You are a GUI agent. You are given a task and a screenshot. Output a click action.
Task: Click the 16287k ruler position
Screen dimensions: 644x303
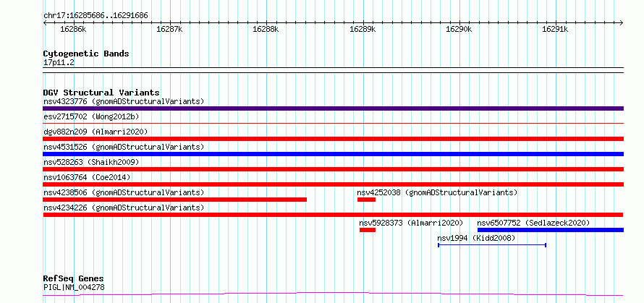169,29
